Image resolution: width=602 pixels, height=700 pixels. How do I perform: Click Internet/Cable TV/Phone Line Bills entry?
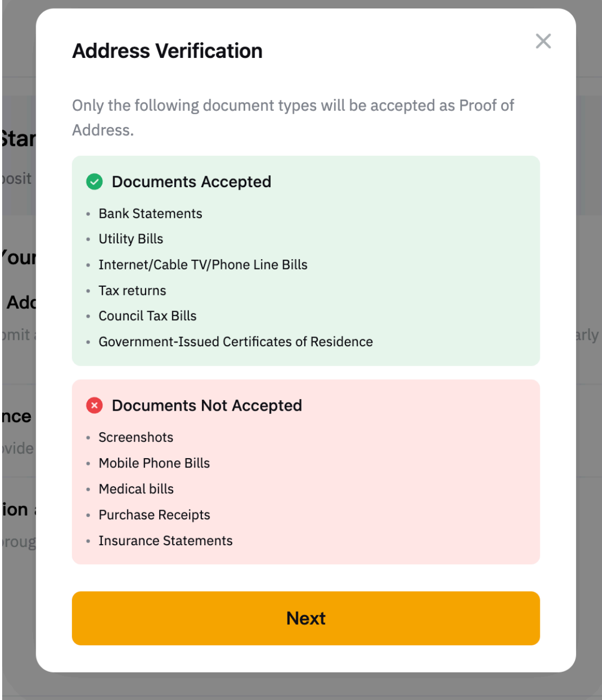point(202,265)
